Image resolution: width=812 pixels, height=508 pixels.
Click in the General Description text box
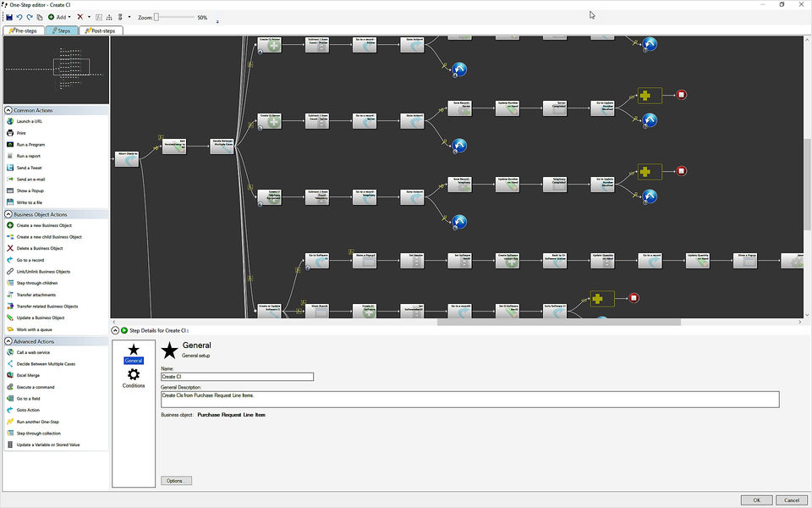click(x=469, y=400)
